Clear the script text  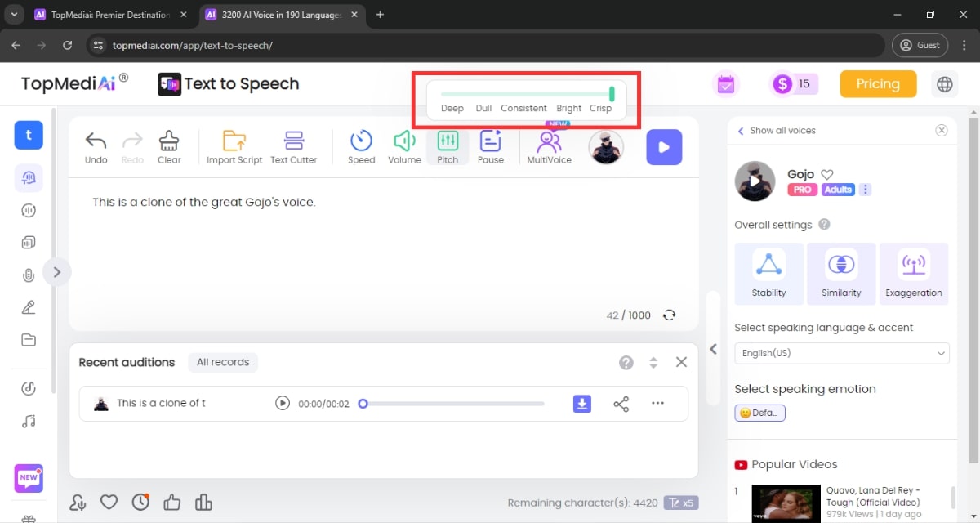pyautogui.click(x=169, y=147)
